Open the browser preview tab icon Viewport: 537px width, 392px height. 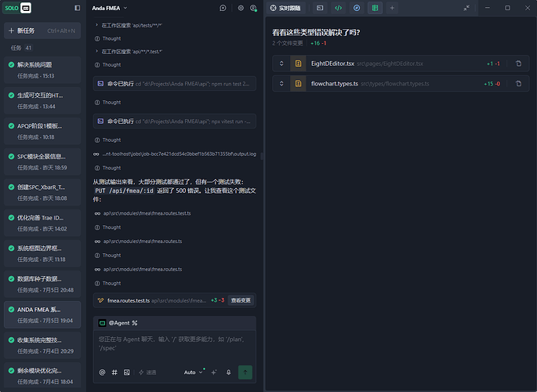(x=357, y=8)
